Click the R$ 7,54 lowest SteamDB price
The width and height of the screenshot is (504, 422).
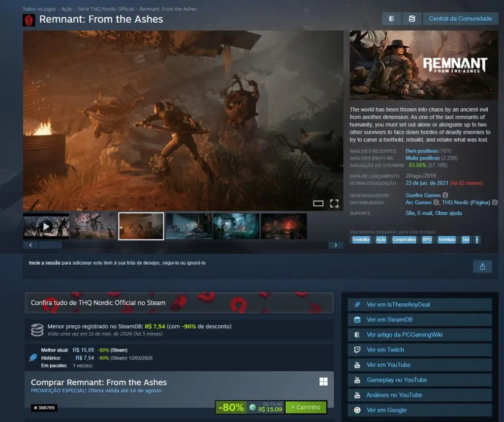pyautogui.click(x=155, y=326)
